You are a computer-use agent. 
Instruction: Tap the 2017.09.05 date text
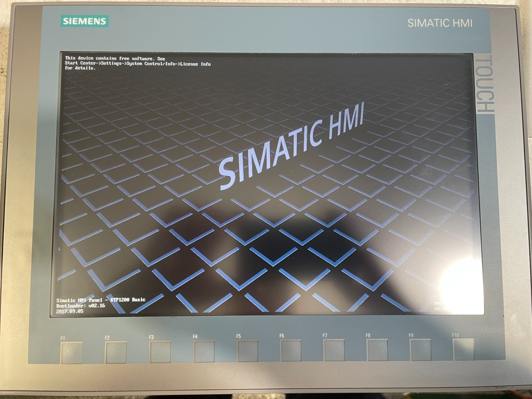pyautogui.click(x=69, y=311)
